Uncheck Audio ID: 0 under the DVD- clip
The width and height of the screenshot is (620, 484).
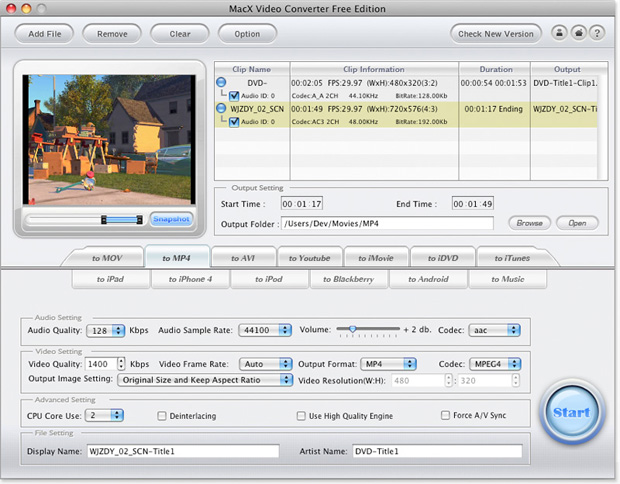(x=235, y=95)
